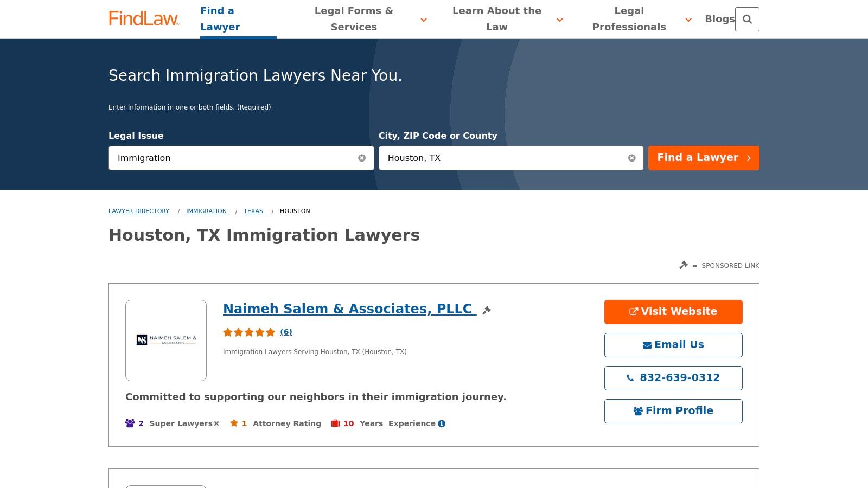Click the gavel icon beside the firm name

[487, 310]
